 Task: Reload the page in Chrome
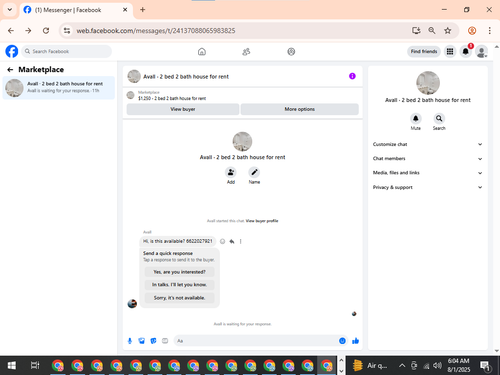tap(46, 31)
